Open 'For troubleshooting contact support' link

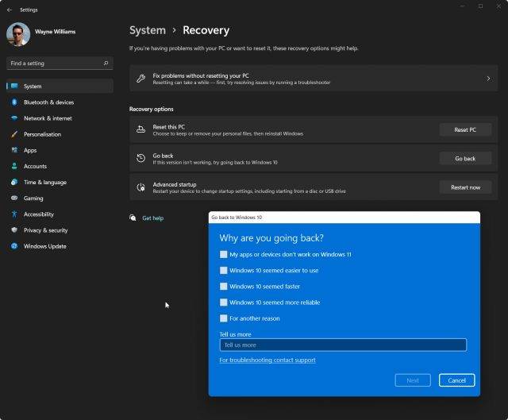coord(267,360)
